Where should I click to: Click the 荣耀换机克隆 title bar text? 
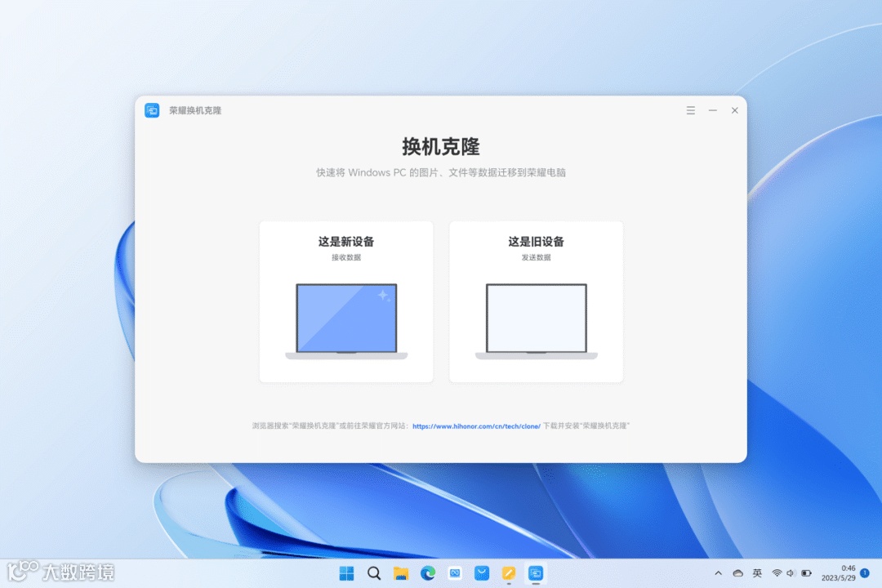[195, 110]
